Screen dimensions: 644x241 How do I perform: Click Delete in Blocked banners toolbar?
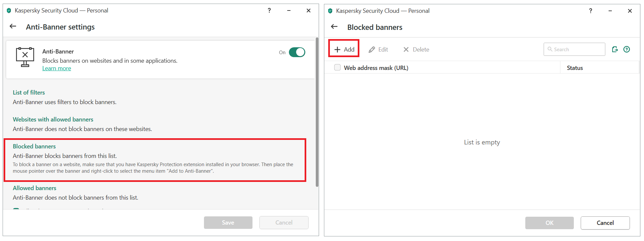point(416,50)
